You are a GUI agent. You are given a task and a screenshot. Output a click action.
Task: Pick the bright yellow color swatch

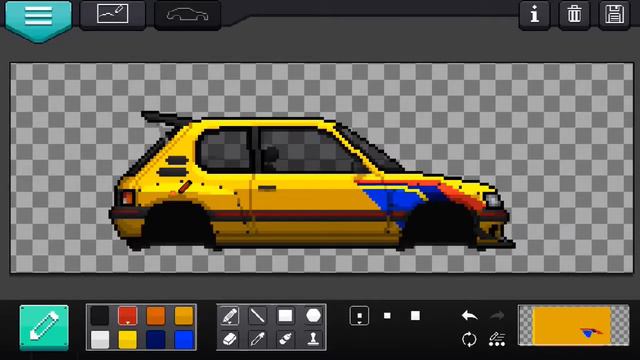127,340
